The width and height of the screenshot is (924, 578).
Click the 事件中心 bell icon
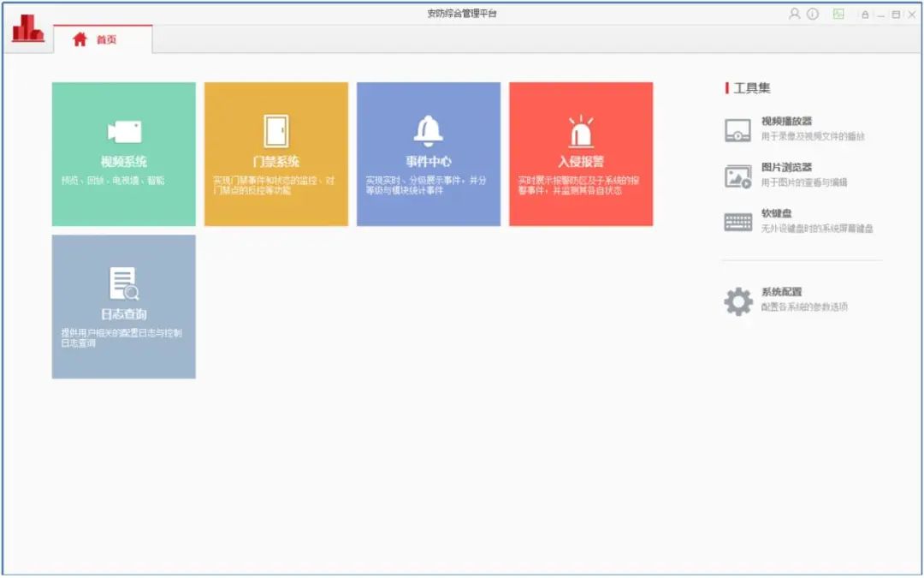[x=428, y=128]
